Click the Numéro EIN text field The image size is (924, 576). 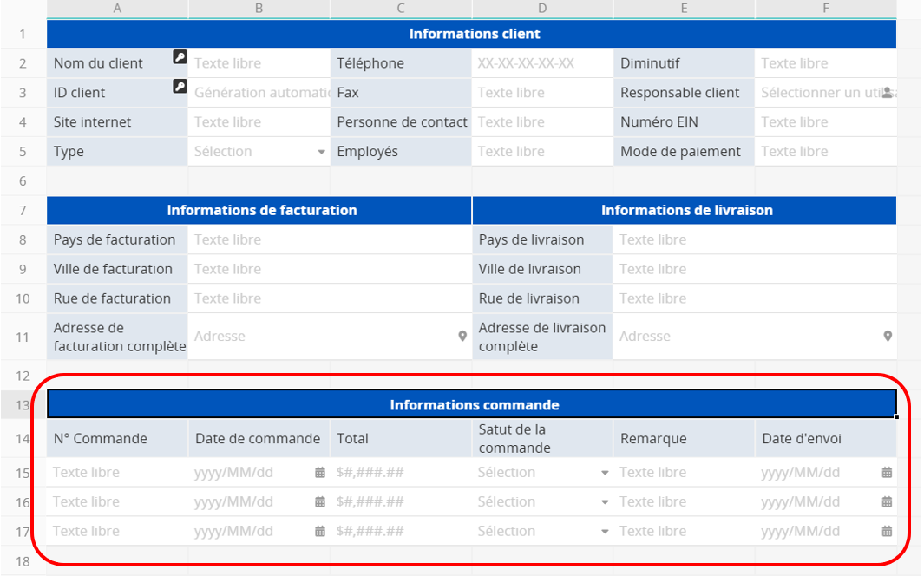(824, 122)
